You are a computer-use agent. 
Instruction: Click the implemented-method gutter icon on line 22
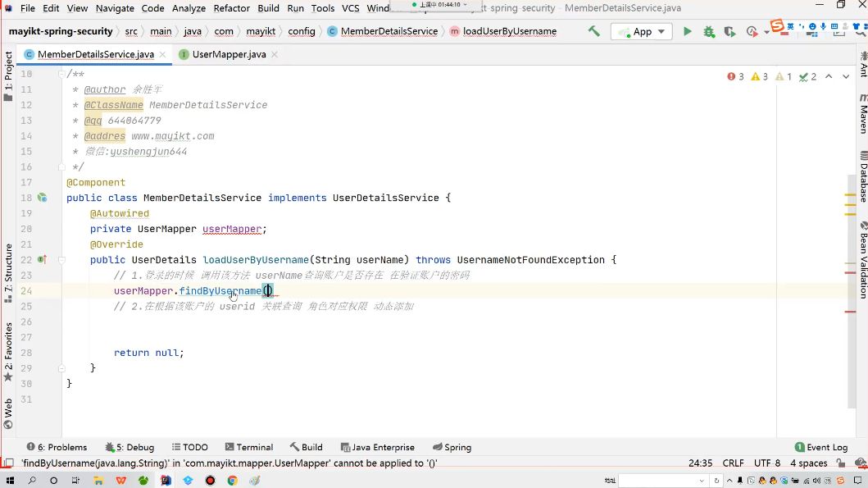[x=42, y=259]
